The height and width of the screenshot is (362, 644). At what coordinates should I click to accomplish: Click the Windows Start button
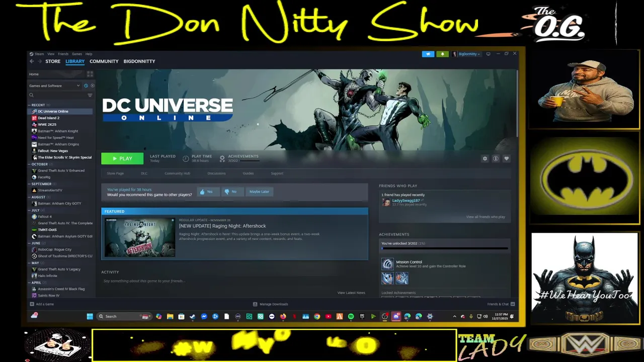[x=90, y=316]
